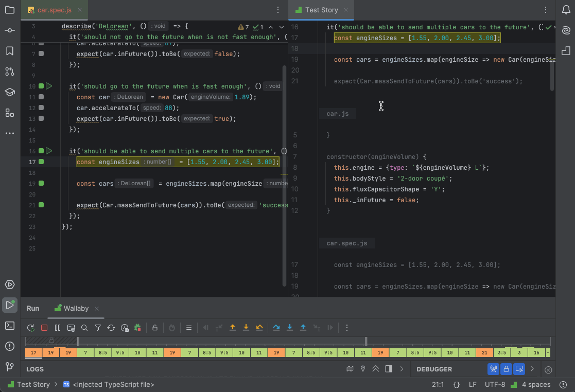Image resolution: width=575 pixels, height=392 pixels.
Task: Filter the Wallaby test output
Action: coord(97,327)
